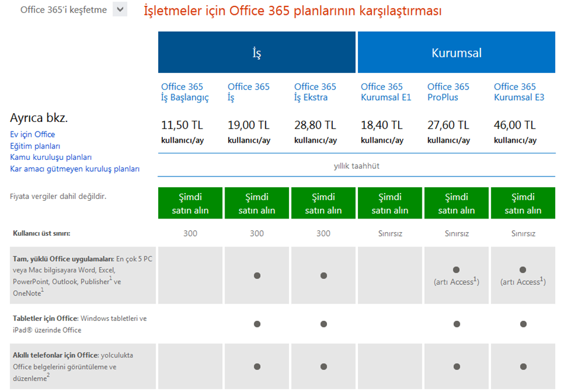Click the 18,40 TL price text
Screen dimensions: 564x392
pyautogui.click(x=382, y=125)
